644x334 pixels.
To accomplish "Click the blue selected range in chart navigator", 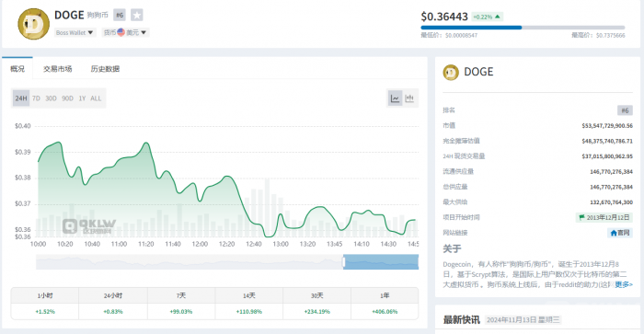I will click(x=381, y=262).
